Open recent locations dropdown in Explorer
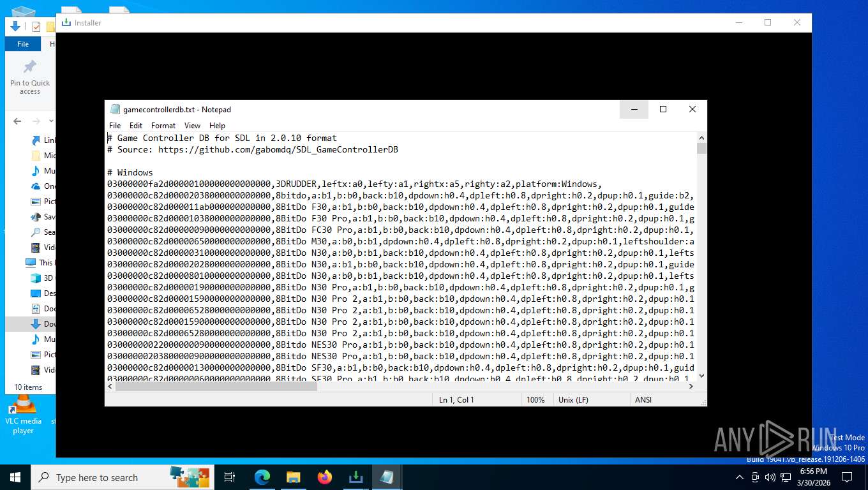Screen dimensions: 868x490 (x=52, y=121)
